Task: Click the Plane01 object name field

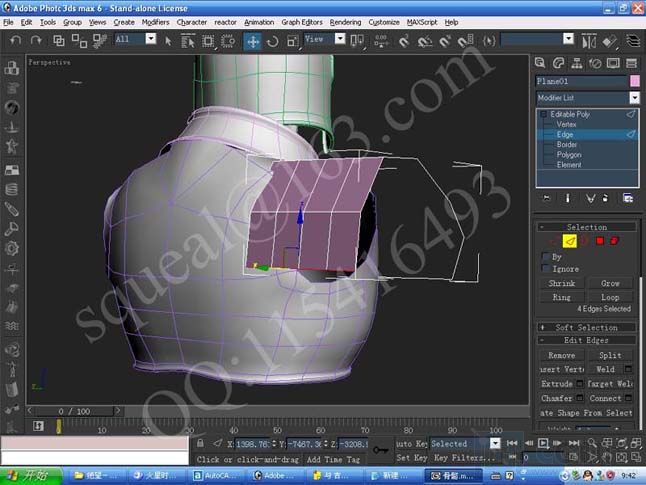Action: click(581, 81)
